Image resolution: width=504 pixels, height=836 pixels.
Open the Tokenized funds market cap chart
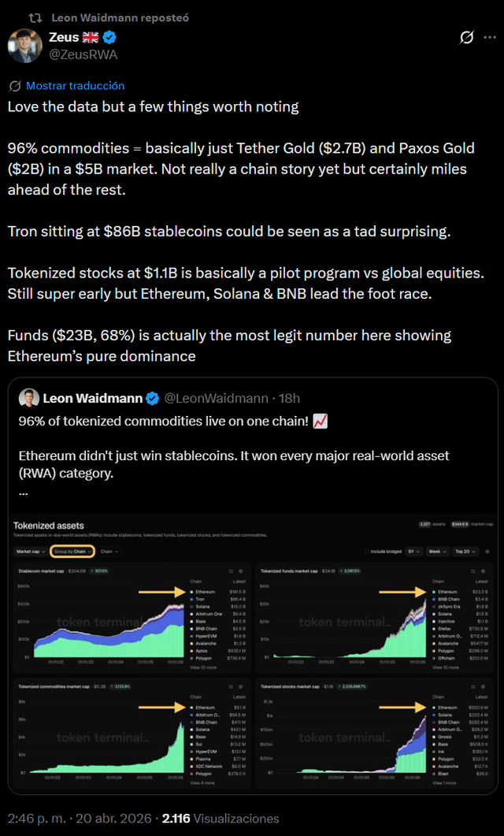click(288, 571)
